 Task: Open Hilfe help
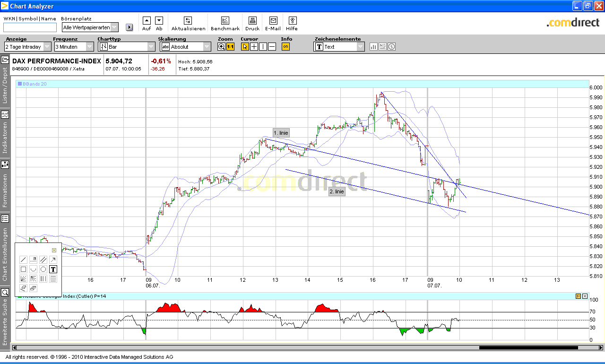293,20
